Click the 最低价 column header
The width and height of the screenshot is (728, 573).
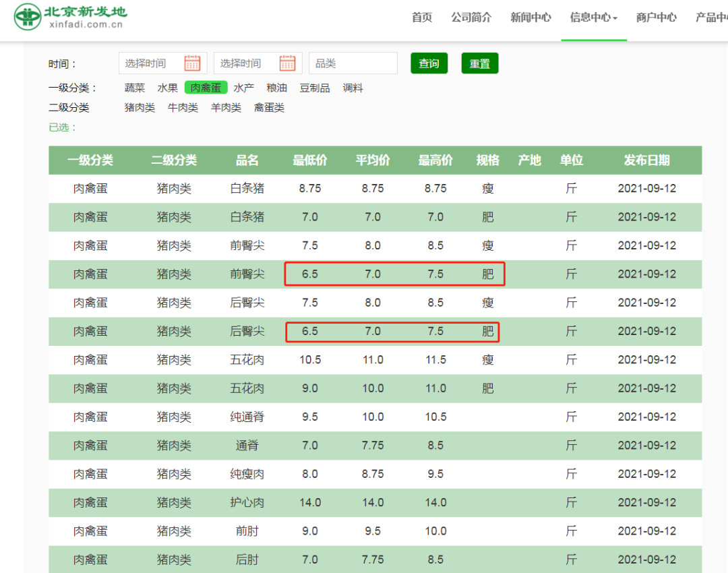pos(310,160)
